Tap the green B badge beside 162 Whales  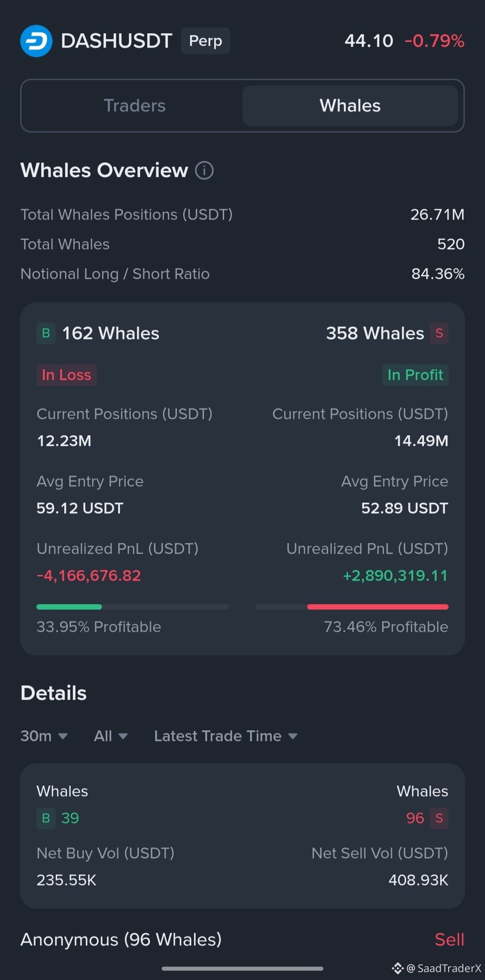pyautogui.click(x=46, y=333)
